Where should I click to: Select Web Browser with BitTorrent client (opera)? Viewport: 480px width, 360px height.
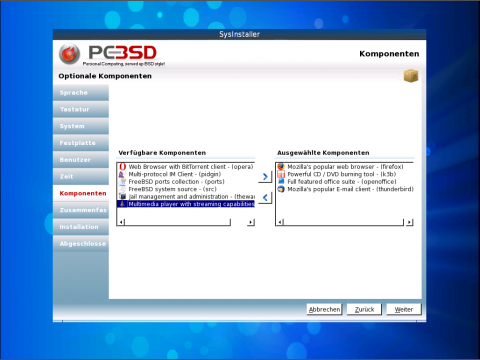tap(186, 166)
